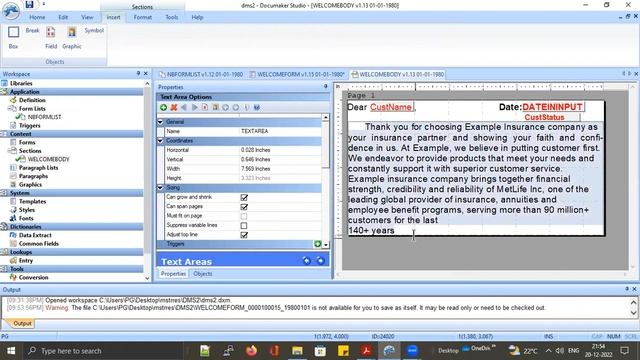The image size is (640, 360).
Task: Insert a Field object
Action: coord(51,38)
